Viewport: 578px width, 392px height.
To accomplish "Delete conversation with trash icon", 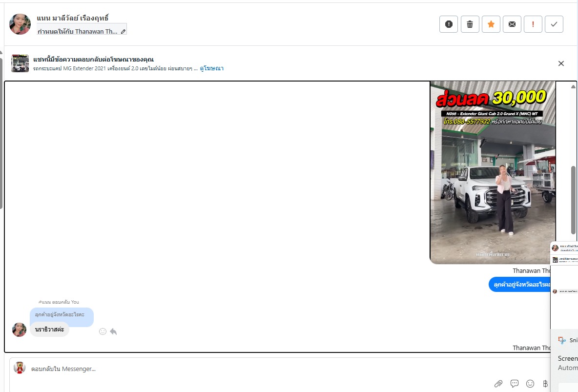I will [x=470, y=24].
